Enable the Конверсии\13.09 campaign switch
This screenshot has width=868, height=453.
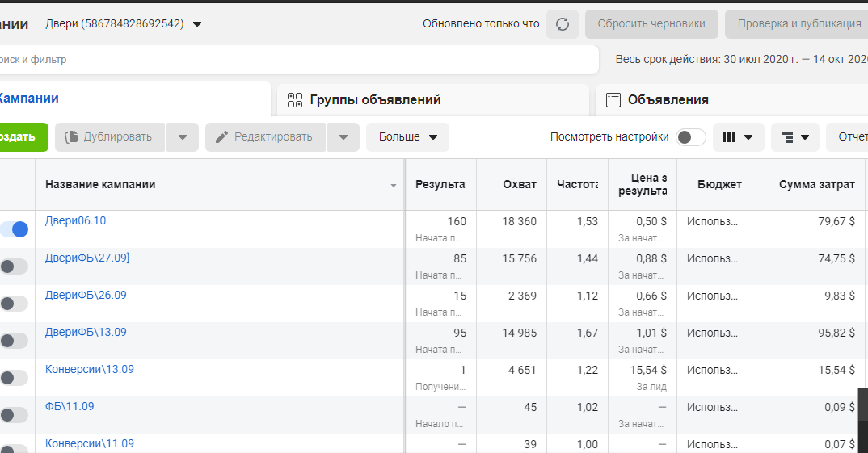click(x=14, y=378)
